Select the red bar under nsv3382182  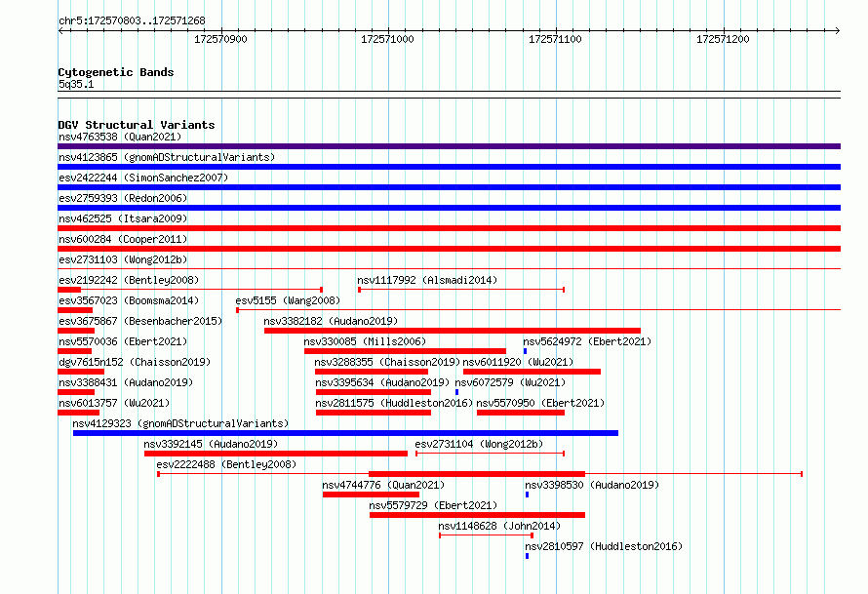pos(453,331)
